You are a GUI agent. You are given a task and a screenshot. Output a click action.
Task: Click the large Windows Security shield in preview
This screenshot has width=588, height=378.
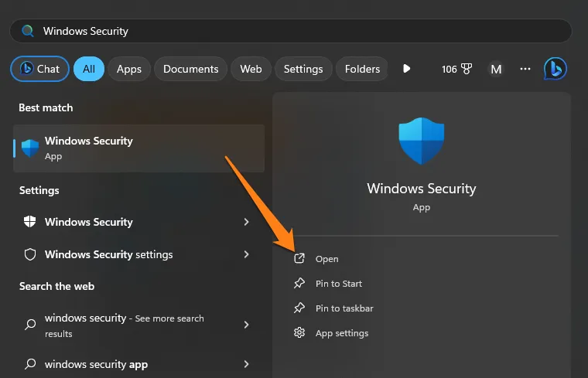[422, 141]
